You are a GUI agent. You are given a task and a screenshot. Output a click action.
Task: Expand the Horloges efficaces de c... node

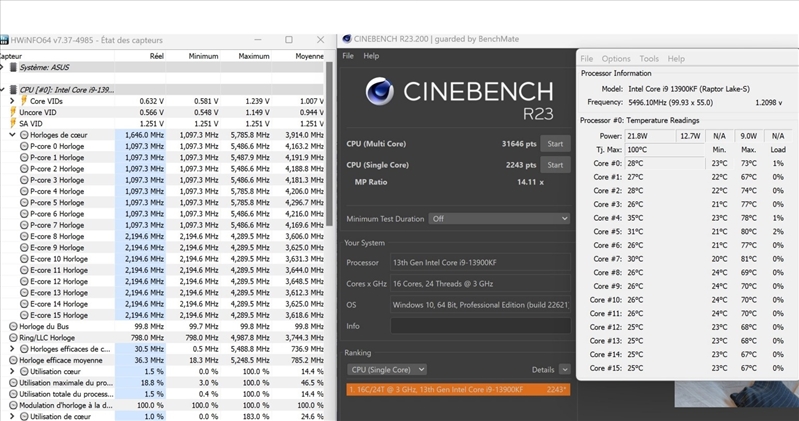[12, 349]
